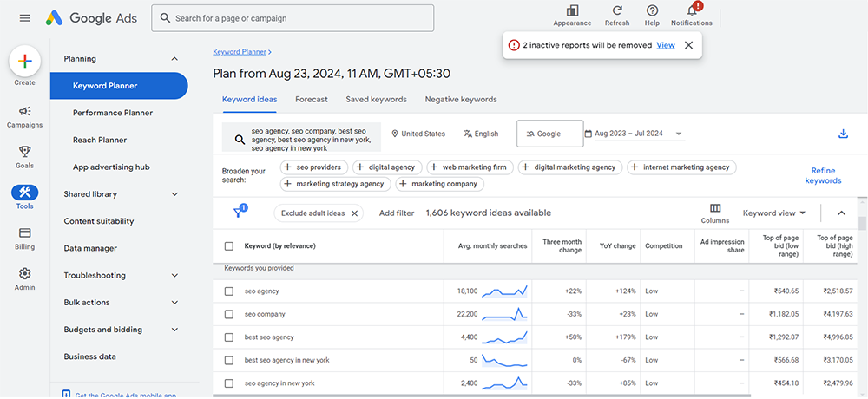Image resolution: width=868 pixels, height=399 pixels.
Task: Add 'digital marketing agency' suggestion
Action: coord(570,167)
